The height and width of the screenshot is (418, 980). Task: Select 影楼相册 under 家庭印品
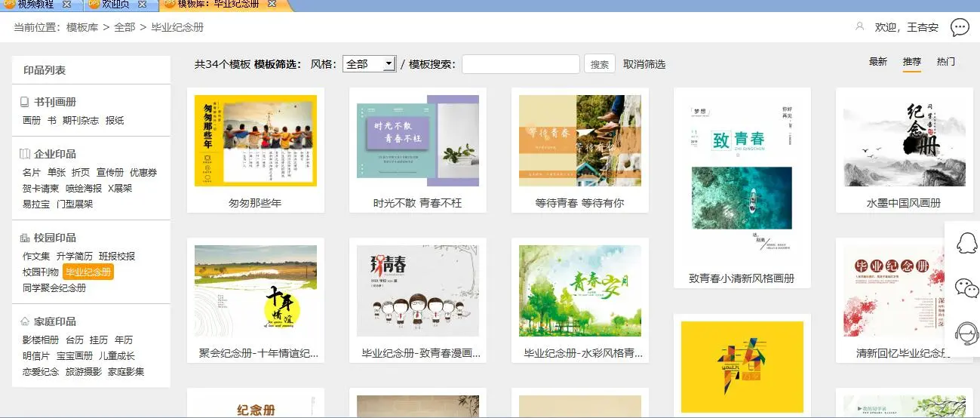point(41,340)
